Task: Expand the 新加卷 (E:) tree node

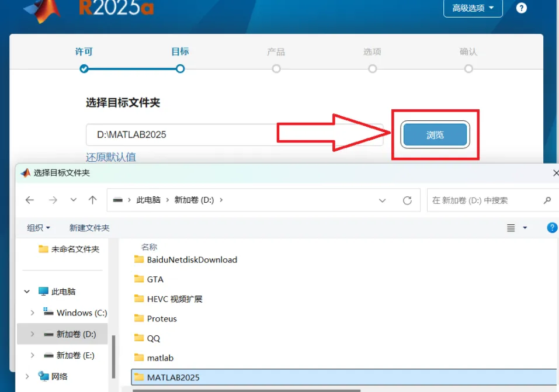Action: [33, 355]
